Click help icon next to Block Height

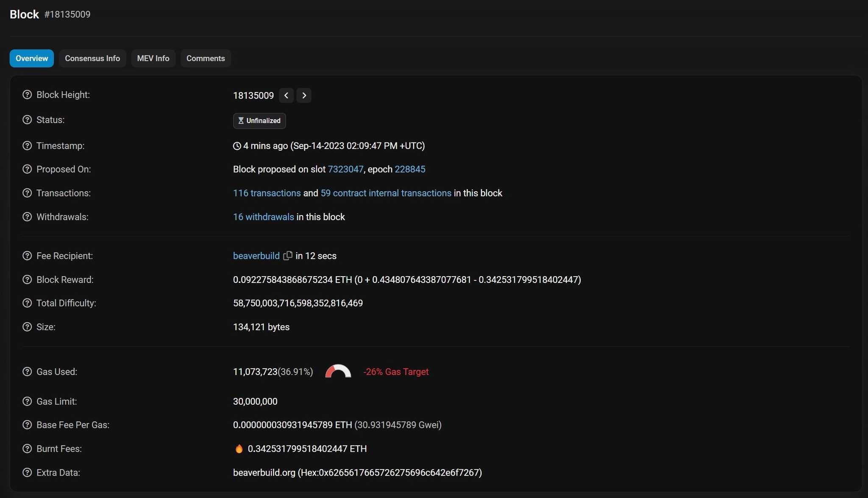[x=27, y=95]
